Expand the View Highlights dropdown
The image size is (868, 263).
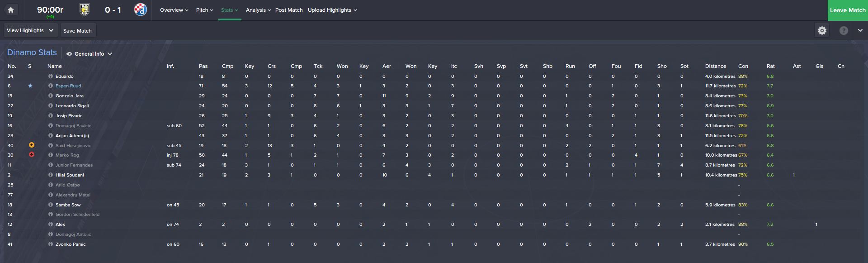click(x=30, y=30)
